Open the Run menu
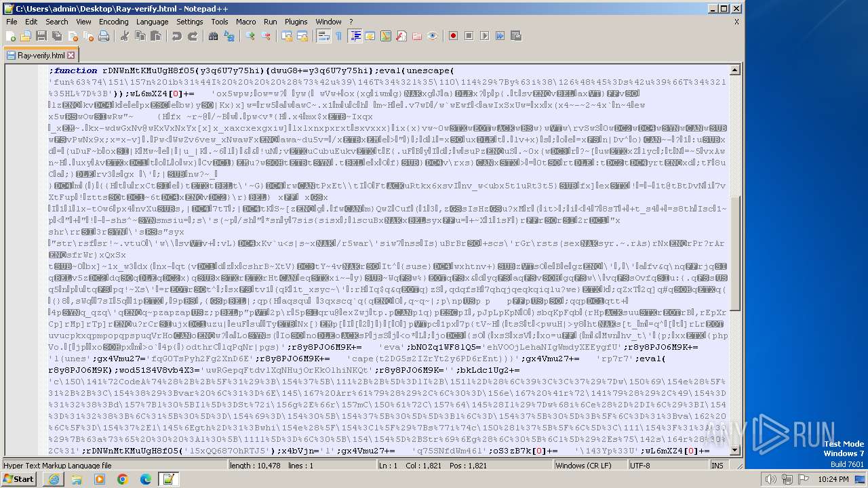This screenshot has width=868, height=488. 271,22
